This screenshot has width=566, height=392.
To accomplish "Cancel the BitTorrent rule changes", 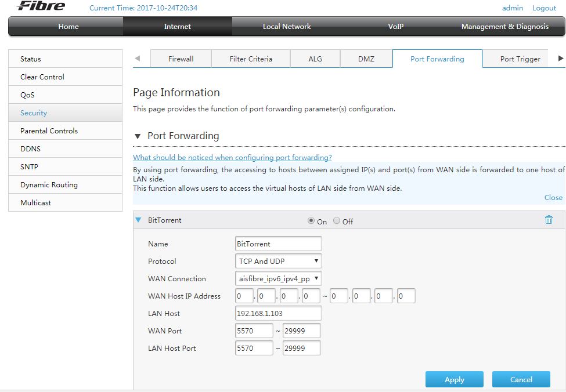I will [x=521, y=379].
